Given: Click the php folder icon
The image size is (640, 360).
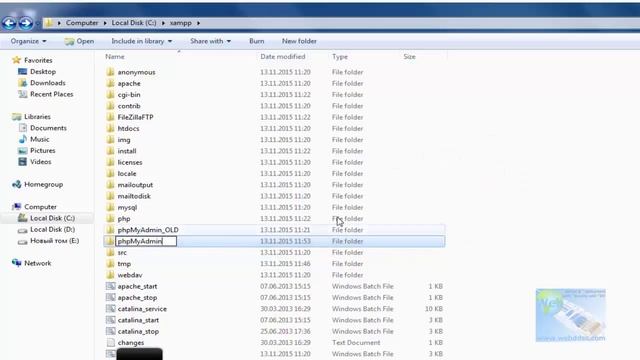Looking at the screenshot, I should click(110, 218).
